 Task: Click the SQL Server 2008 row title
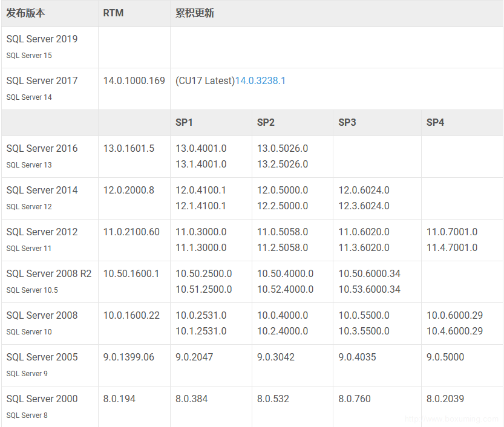[42, 316]
